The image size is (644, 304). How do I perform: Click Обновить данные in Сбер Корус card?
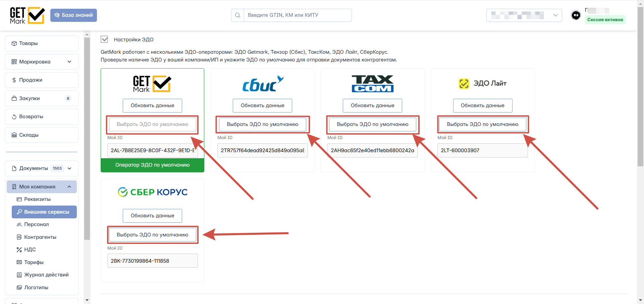coord(152,216)
